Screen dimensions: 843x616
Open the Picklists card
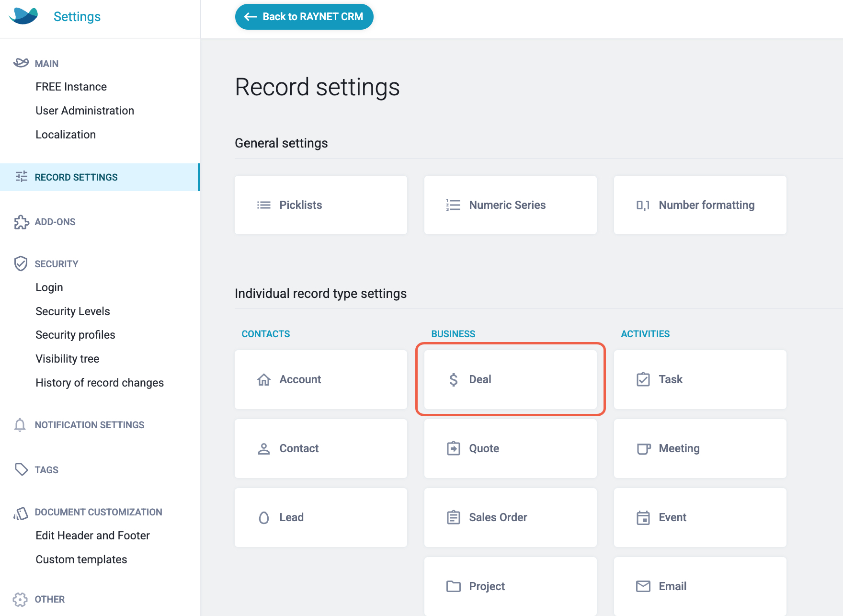pyautogui.click(x=321, y=205)
